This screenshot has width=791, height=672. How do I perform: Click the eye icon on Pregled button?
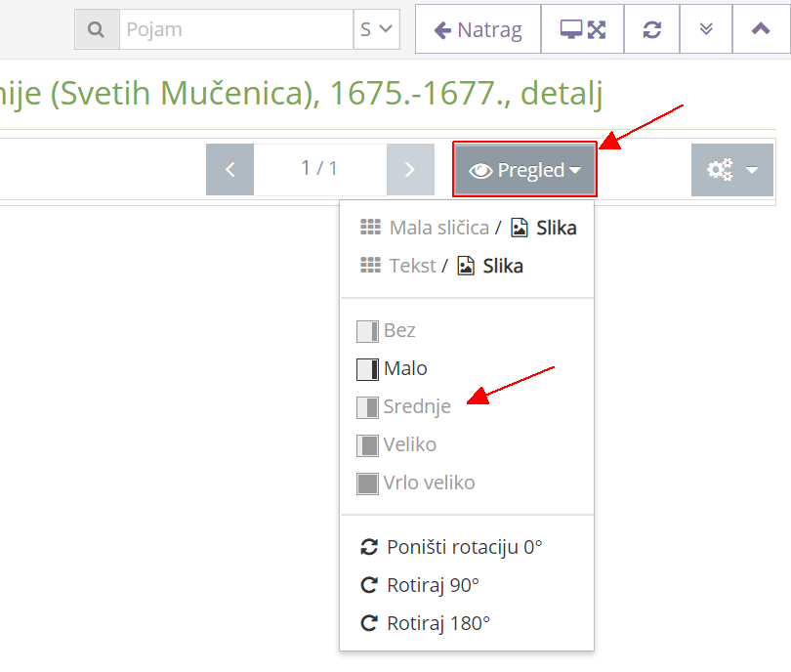coord(482,169)
